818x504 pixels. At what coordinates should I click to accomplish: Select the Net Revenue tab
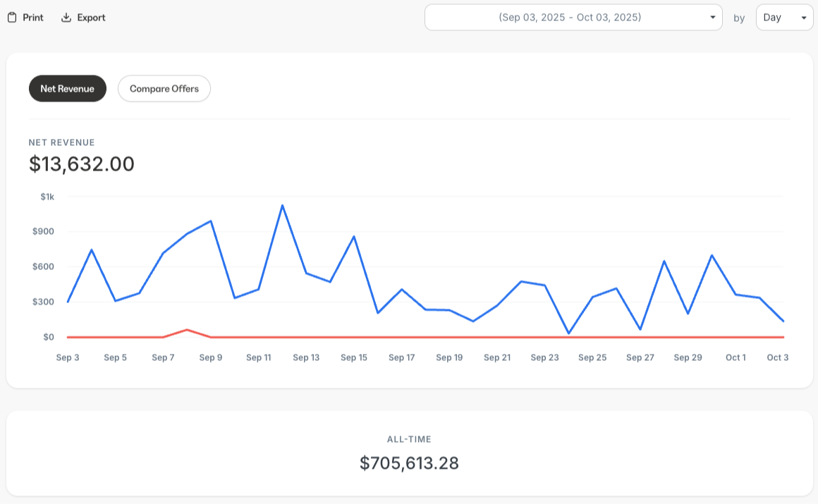click(67, 89)
